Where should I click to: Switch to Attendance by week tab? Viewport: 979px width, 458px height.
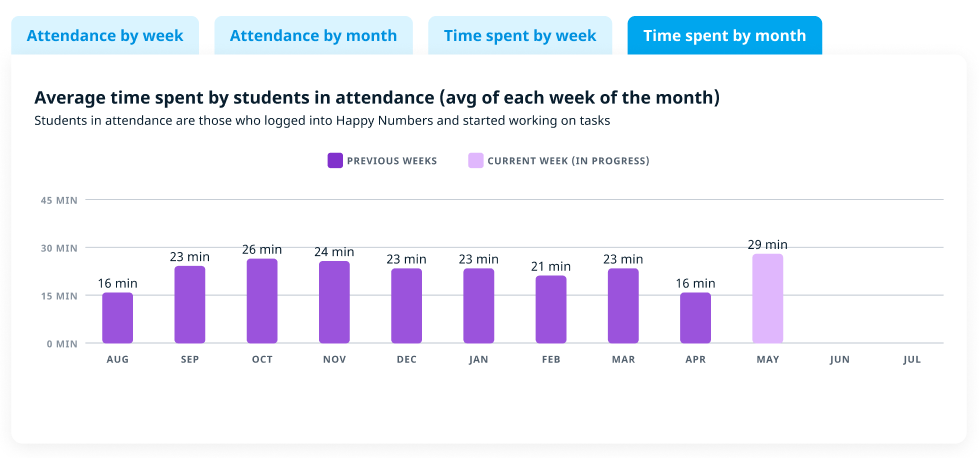[x=105, y=36]
